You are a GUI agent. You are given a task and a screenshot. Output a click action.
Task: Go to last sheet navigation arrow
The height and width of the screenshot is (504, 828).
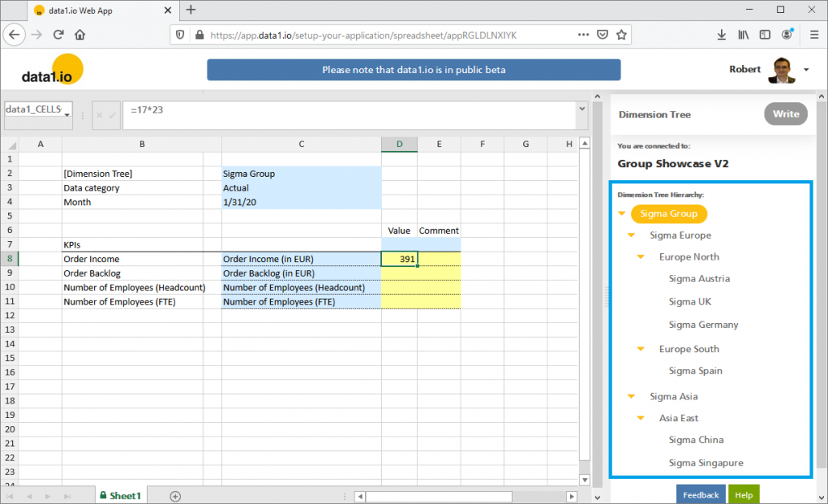67,496
